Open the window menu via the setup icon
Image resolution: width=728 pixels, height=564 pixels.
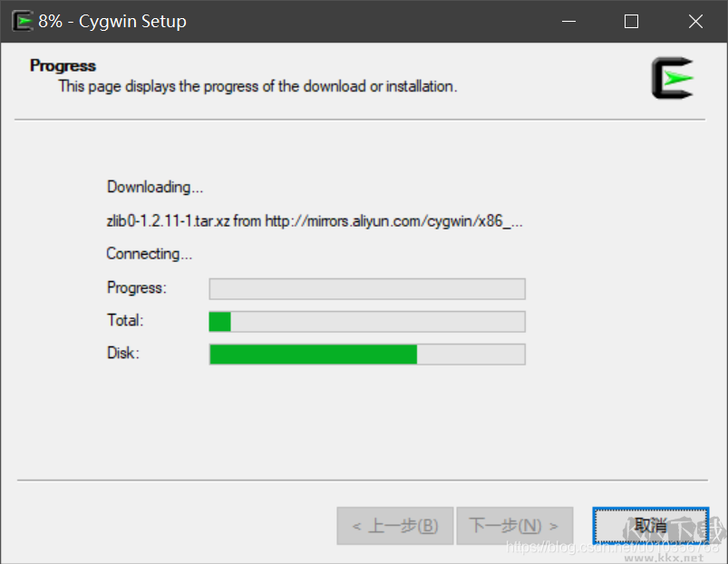[21, 20]
